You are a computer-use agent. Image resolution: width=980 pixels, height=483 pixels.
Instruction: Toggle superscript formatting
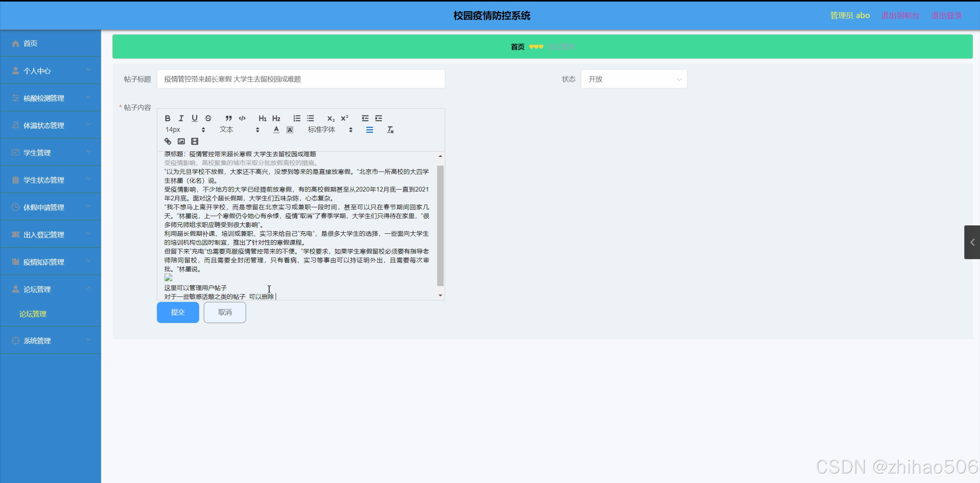[344, 118]
